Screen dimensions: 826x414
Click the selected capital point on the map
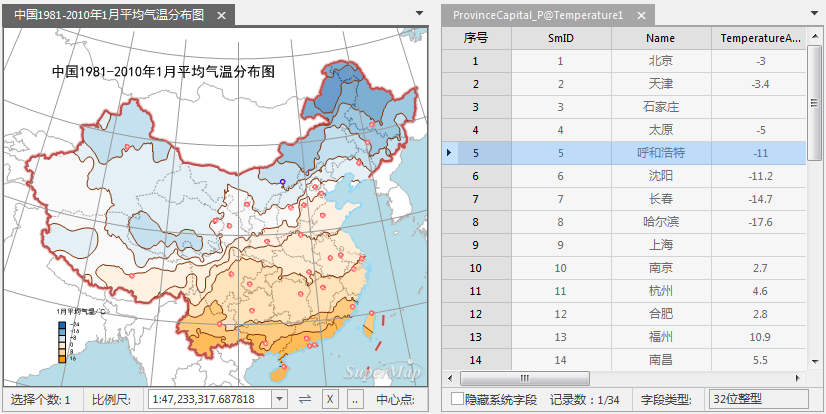coord(283,182)
